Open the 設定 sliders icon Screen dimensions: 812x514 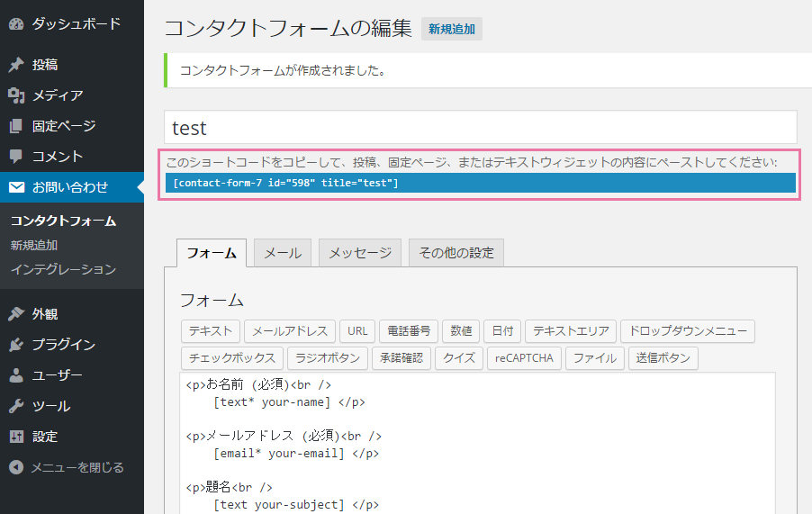[x=16, y=437]
